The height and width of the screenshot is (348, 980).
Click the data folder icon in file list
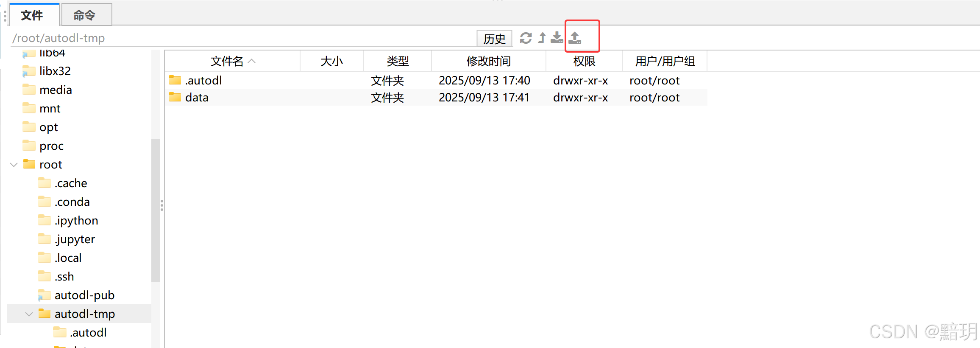tap(175, 97)
